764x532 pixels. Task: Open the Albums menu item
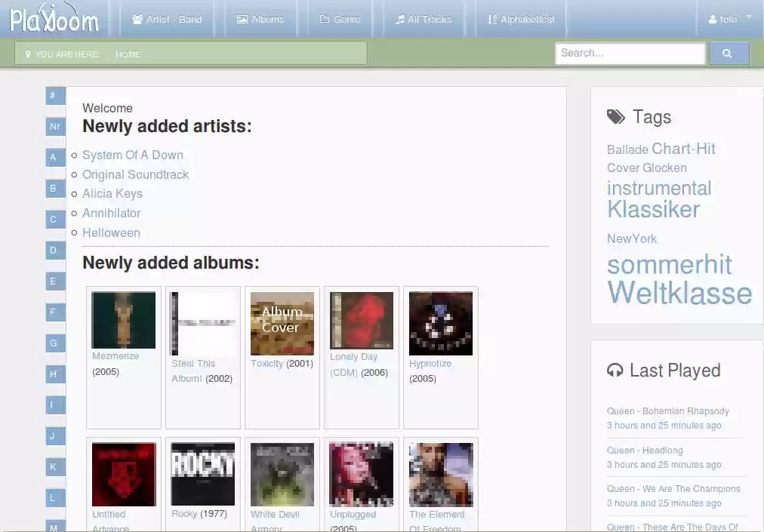(x=260, y=20)
